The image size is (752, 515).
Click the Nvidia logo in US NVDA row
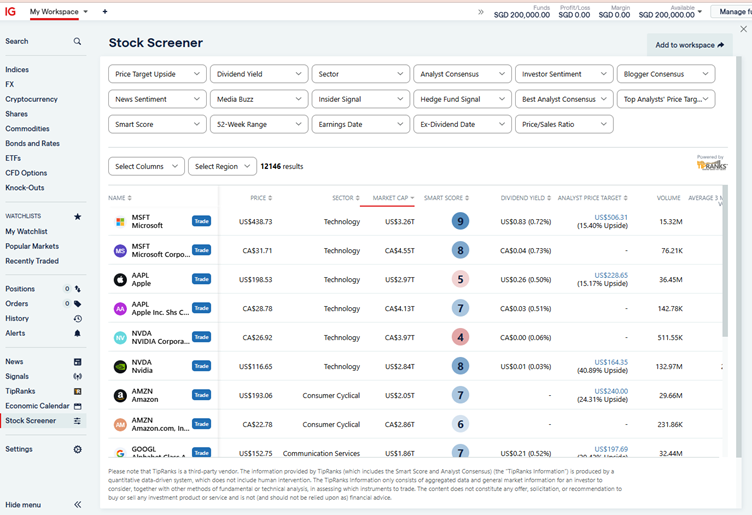[120, 366]
